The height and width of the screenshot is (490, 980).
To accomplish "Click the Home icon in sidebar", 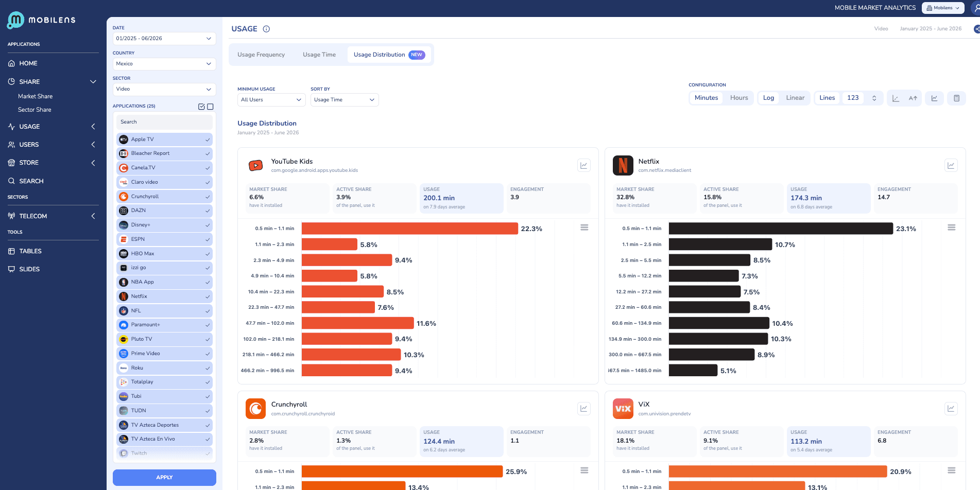I will [x=11, y=63].
